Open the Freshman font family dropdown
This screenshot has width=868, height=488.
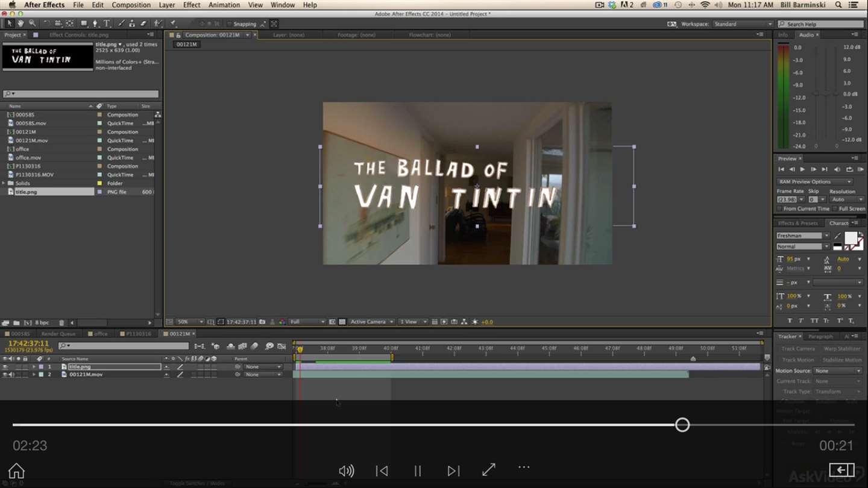pyautogui.click(x=803, y=236)
